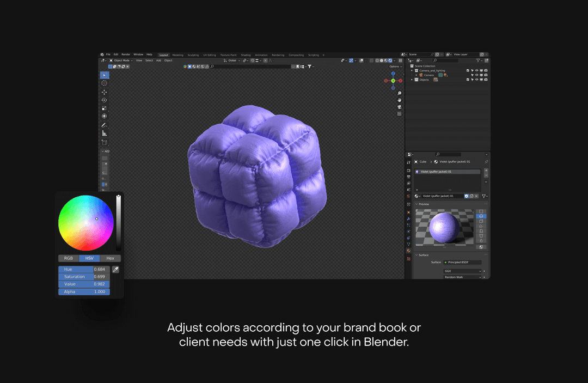Click the Saturation slider in color picker
Viewport: 588px width, 383px height.
[84, 277]
